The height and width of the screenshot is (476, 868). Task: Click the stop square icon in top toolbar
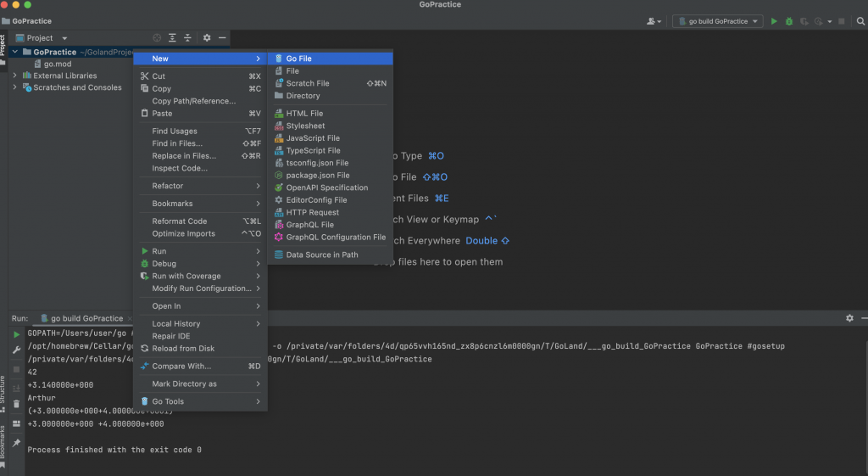[842, 21]
